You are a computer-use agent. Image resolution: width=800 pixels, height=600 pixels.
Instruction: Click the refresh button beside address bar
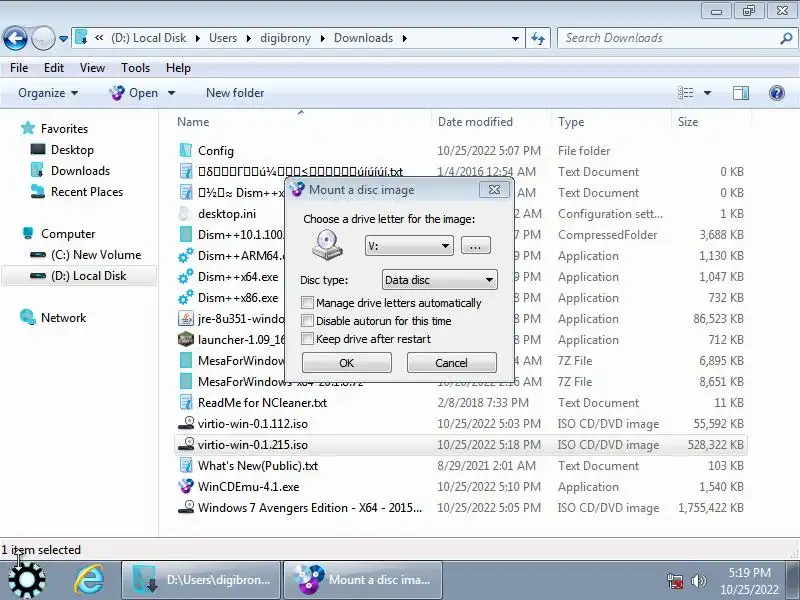(538, 38)
